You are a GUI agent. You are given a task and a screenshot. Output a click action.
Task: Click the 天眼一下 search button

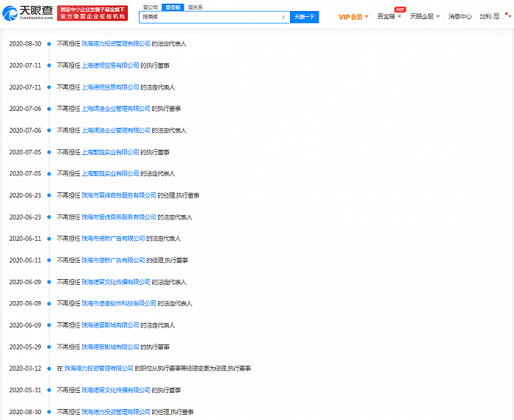pos(305,17)
